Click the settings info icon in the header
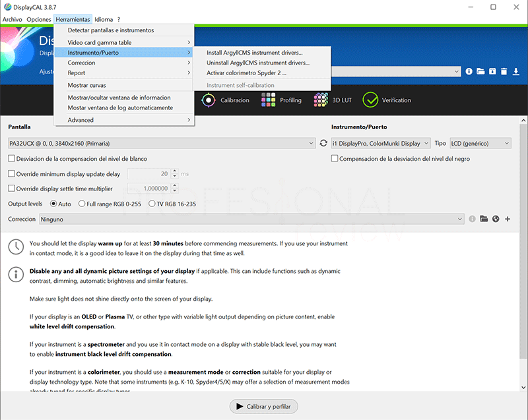This screenshot has height=420, width=528. [x=469, y=71]
